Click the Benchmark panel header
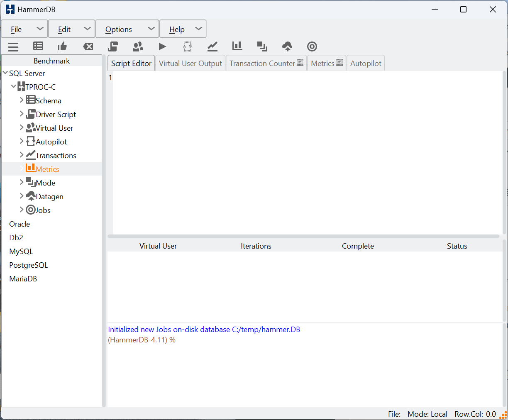This screenshot has width=508, height=420. point(51,61)
